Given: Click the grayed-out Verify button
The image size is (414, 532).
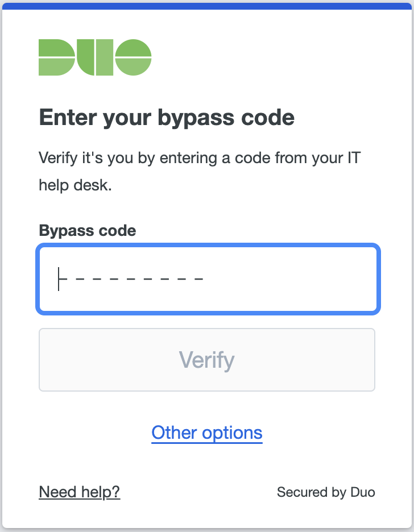Looking at the screenshot, I should tap(207, 360).
